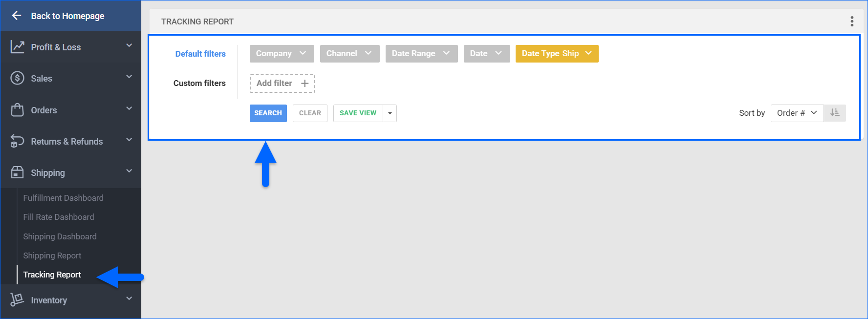Image resolution: width=868 pixels, height=319 pixels.
Task: Click the back arrow icon in sidebar header
Action: pos(17,16)
